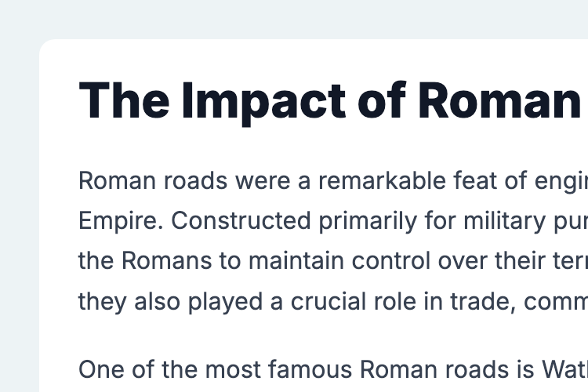Screen dimensions: 588x392
Task: Click the word "maintain" in the paragraph
Action: pyautogui.click(x=296, y=261)
